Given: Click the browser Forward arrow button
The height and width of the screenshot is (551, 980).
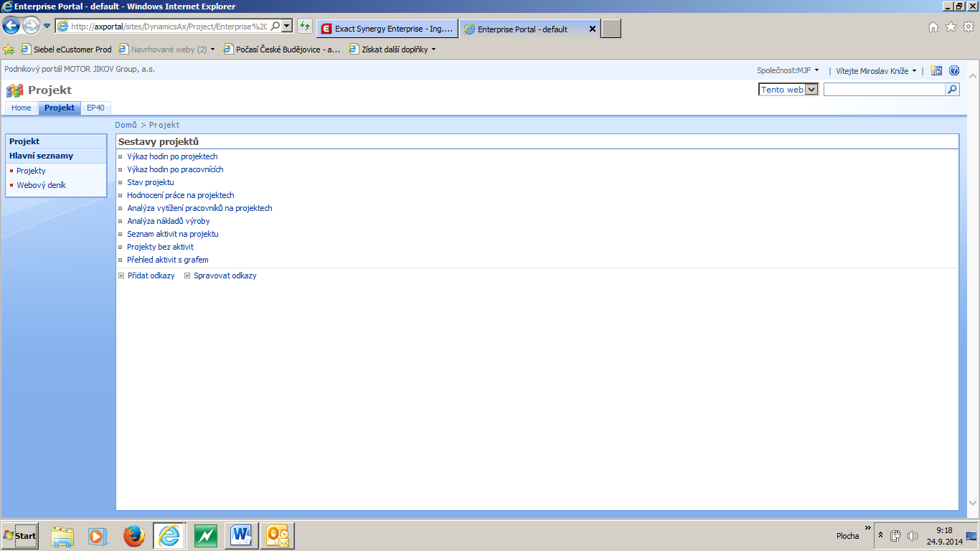Looking at the screenshot, I should click(x=32, y=27).
